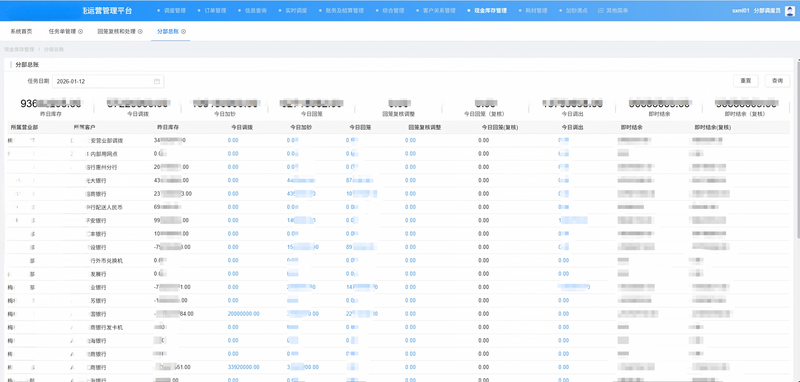Click the 回笼复核调整 column header
This screenshot has width=800, height=382.
[x=424, y=127]
